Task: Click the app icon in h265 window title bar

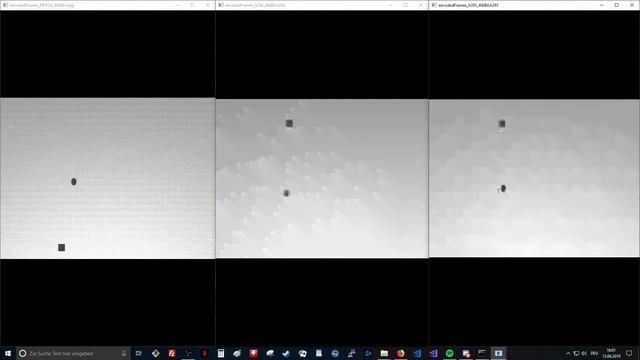Action: point(434,5)
